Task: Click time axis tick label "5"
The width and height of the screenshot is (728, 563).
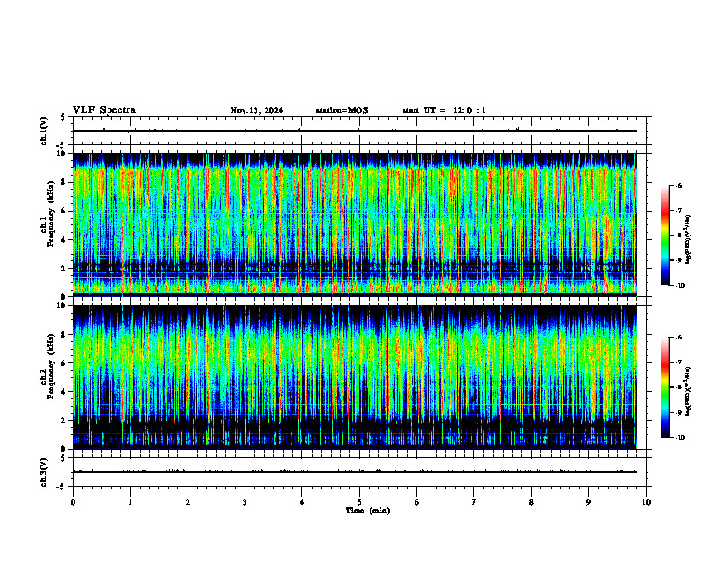Action: pos(359,502)
